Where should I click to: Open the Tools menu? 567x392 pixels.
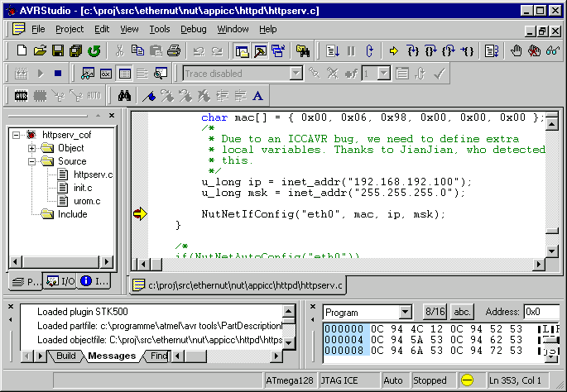coord(160,29)
